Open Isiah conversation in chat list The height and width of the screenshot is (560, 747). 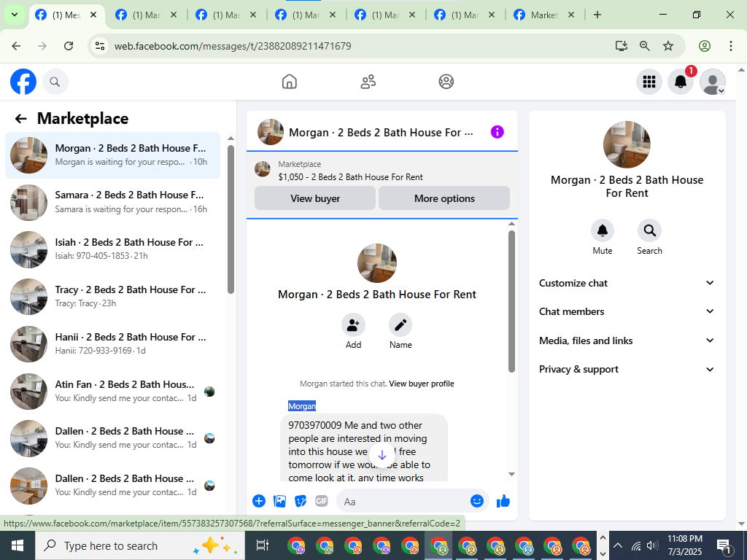coord(112,249)
